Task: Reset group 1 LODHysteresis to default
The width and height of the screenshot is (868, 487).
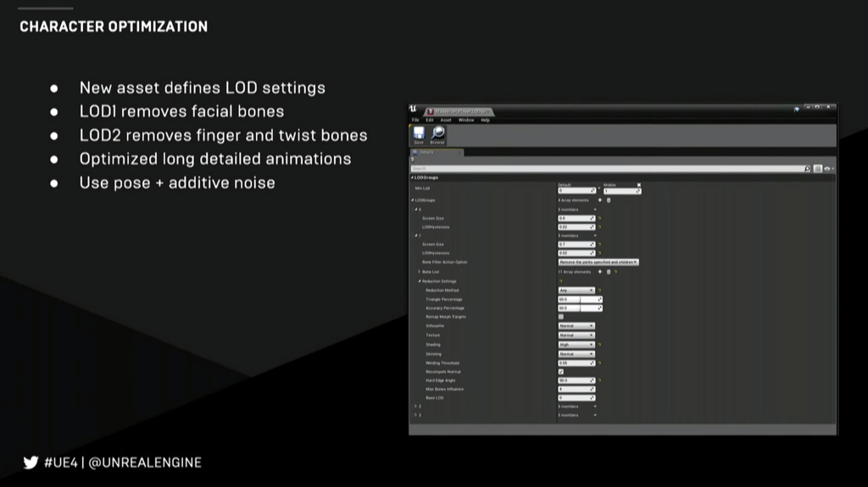Action: coord(599,253)
